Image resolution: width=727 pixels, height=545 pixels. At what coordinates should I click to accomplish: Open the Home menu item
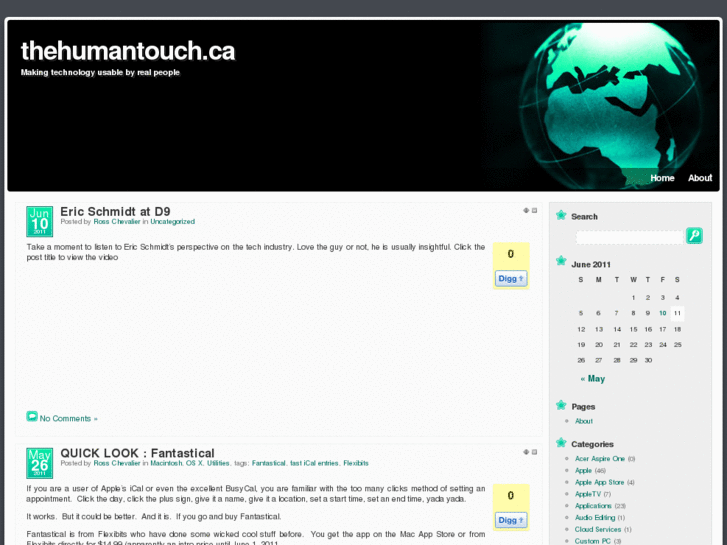click(x=662, y=178)
